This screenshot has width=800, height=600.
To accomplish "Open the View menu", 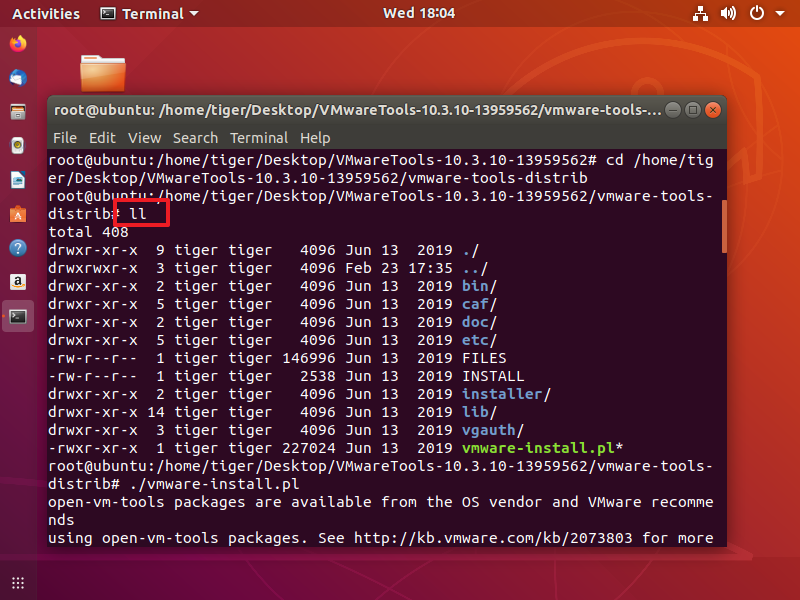I will (144, 138).
